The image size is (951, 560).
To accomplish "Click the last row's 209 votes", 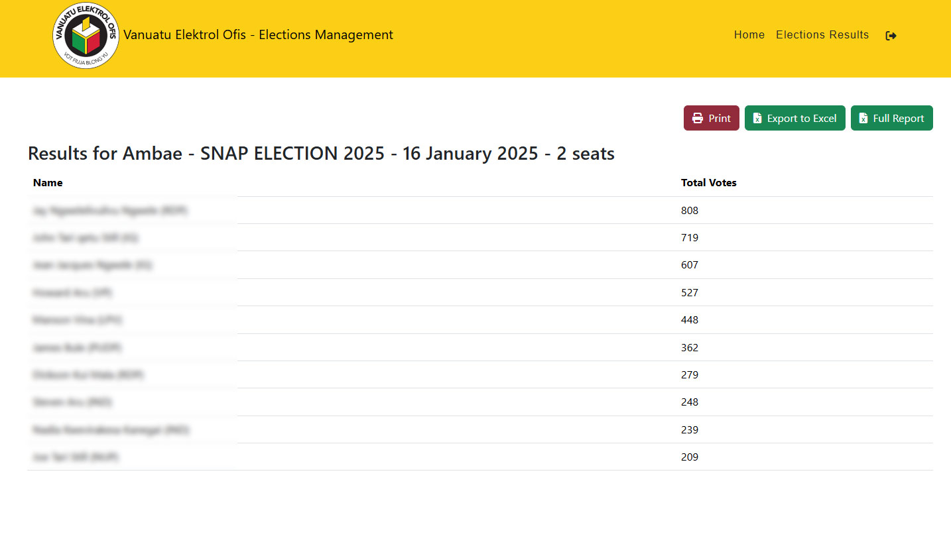I will pyautogui.click(x=689, y=457).
